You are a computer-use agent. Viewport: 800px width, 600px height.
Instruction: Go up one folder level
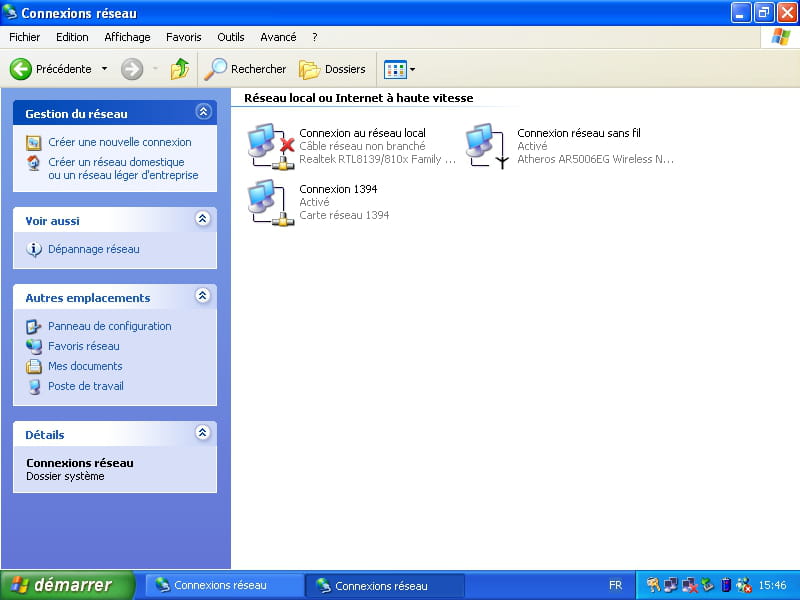point(180,69)
